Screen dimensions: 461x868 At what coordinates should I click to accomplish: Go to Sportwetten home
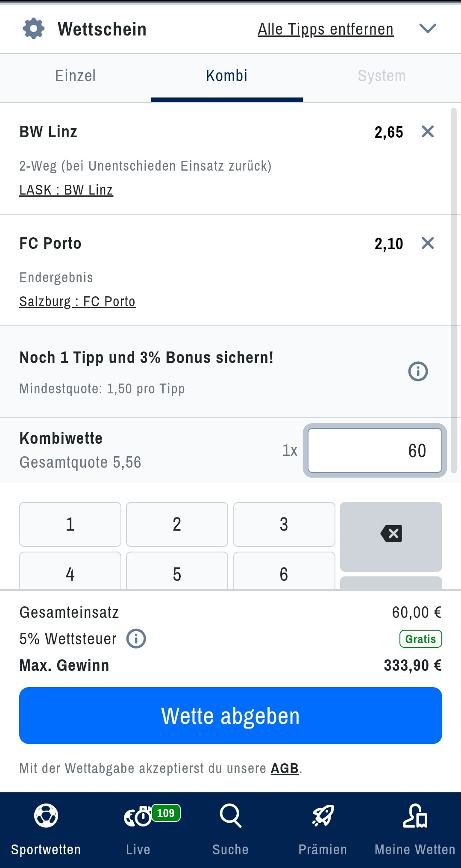(46, 830)
